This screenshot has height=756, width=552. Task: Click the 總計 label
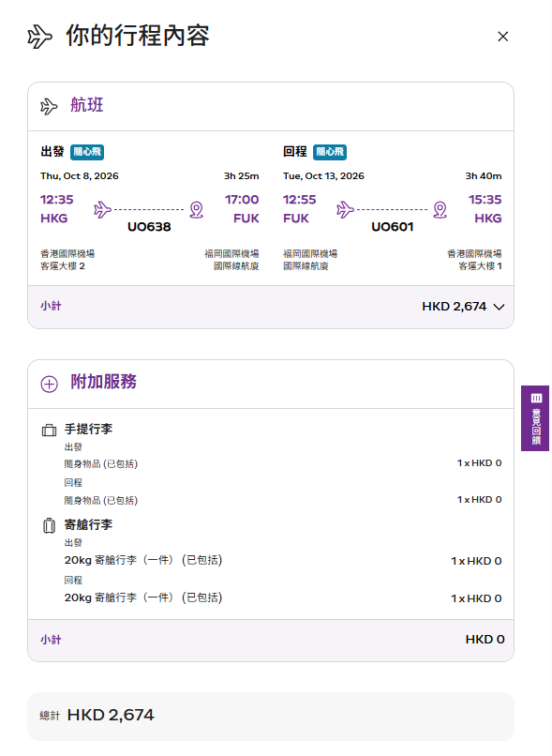click(50, 716)
